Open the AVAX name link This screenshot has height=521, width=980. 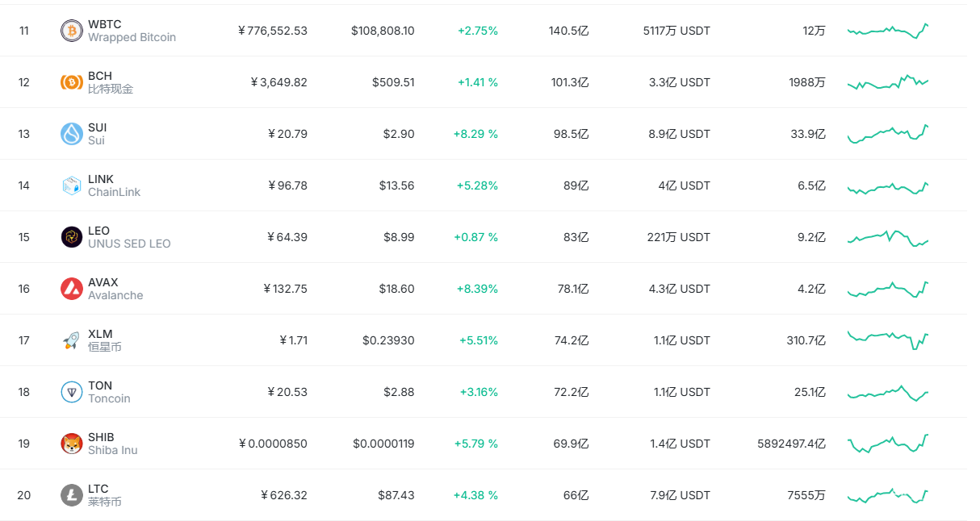click(x=103, y=282)
